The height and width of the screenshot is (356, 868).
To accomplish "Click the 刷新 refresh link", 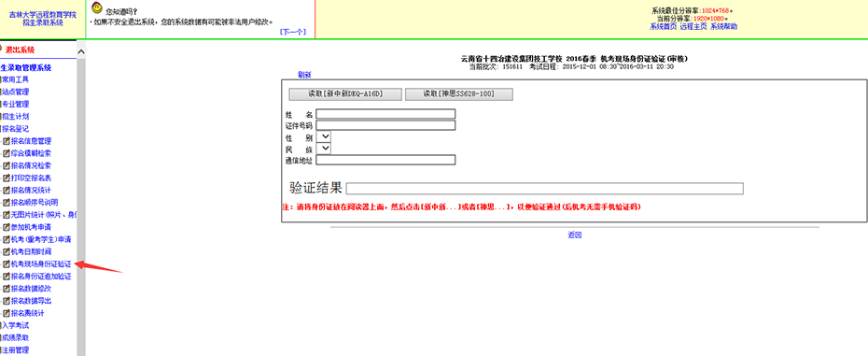I will pos(304,75).
